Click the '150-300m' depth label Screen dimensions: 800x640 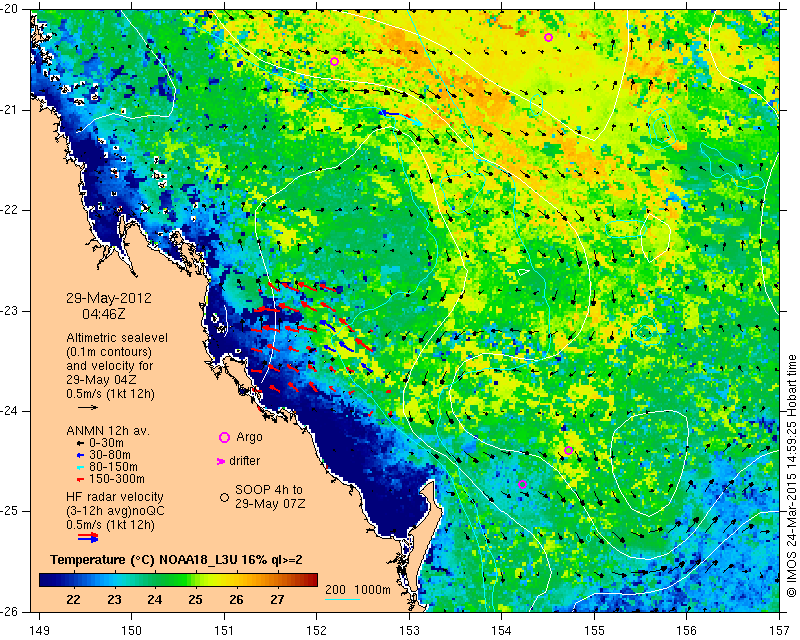117,479
